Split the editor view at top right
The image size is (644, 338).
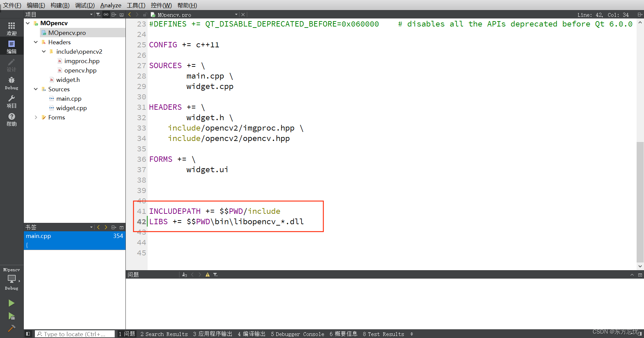click(640, 14)
